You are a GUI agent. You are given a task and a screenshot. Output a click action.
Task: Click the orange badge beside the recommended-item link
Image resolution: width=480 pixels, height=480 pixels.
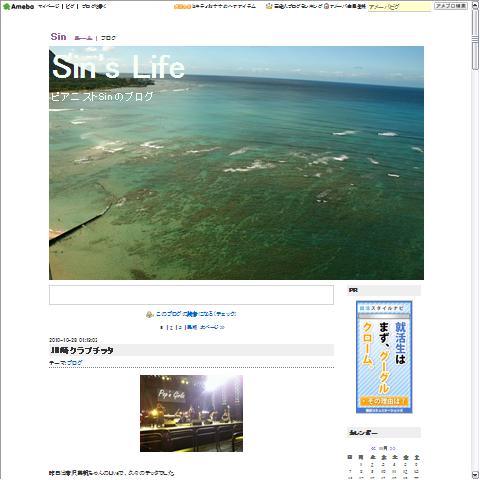click(x=182, y=6)
